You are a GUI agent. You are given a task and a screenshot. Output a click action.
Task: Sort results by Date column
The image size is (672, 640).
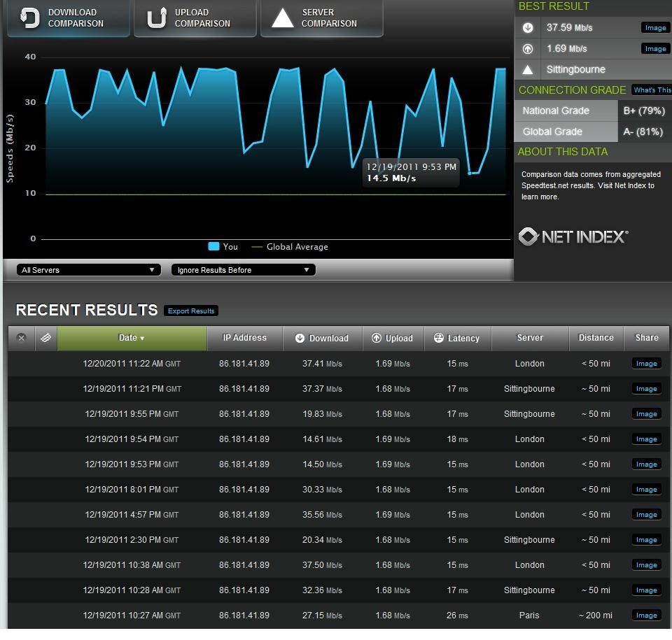pos(132,338)
